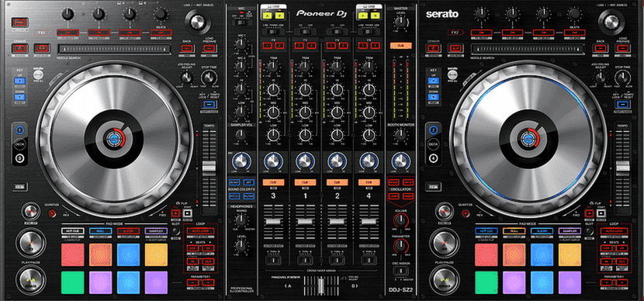Trigger the green performance pad on left deck
The width and height of the screenshot is (644, 301).
coord(73,282)
